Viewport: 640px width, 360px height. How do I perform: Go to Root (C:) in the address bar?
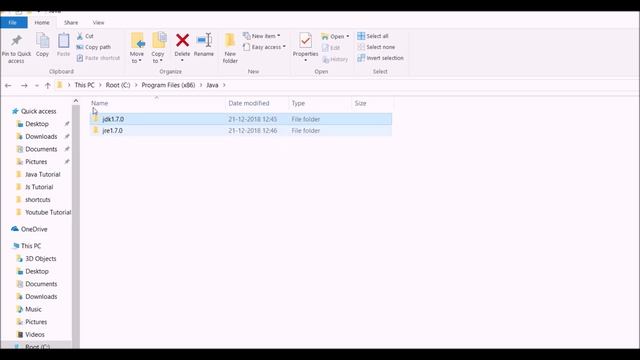click(x=118, y=85)
